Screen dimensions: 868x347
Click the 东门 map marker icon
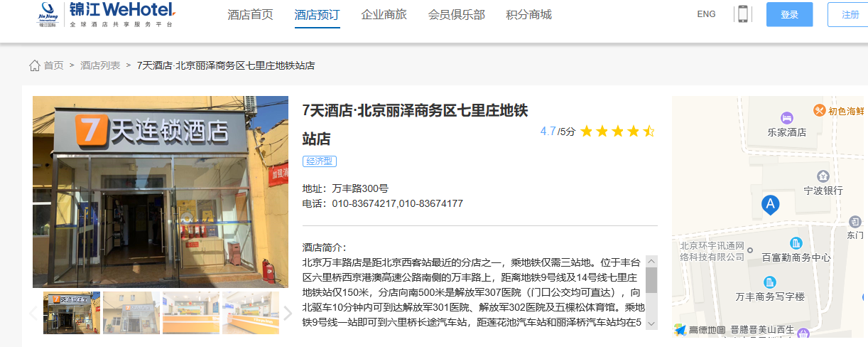click(855, 222)
